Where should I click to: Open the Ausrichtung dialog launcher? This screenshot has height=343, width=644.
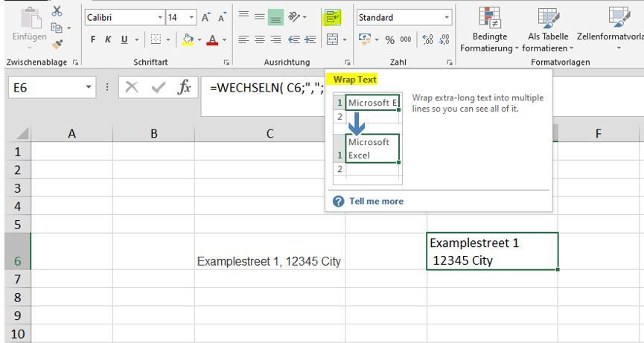348,62
